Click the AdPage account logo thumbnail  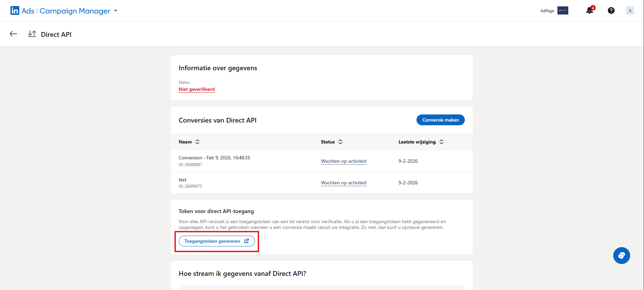click(563, 10)
